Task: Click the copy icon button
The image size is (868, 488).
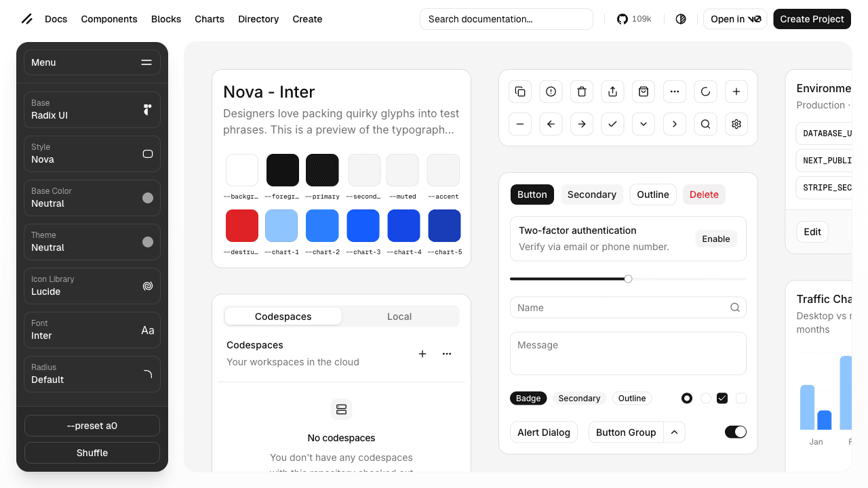Action: tap(520, 91)
